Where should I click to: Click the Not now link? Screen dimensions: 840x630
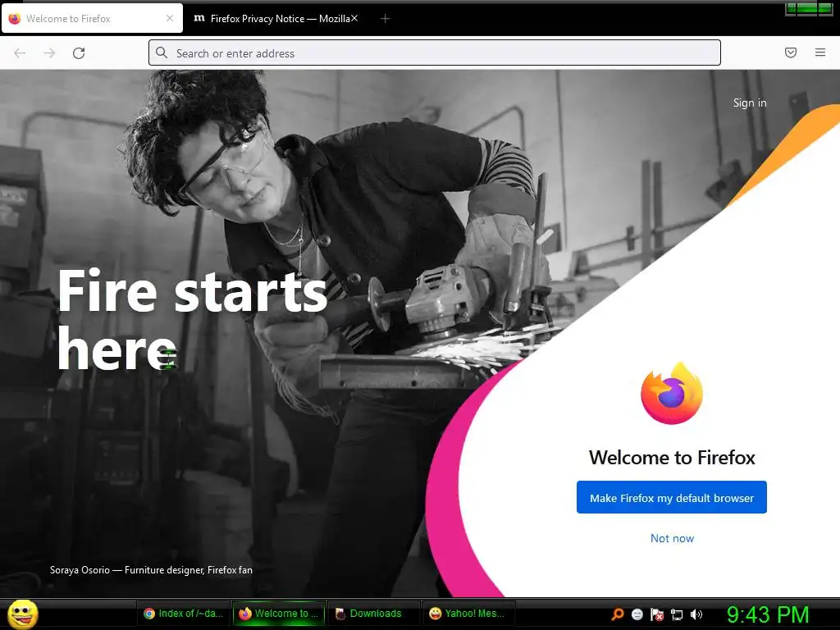click(x=672, y=538)
